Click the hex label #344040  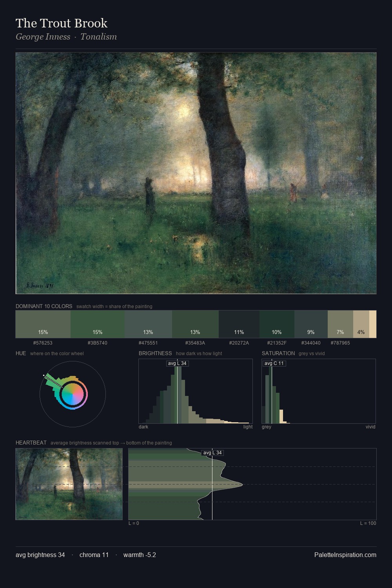pos(311,343)
